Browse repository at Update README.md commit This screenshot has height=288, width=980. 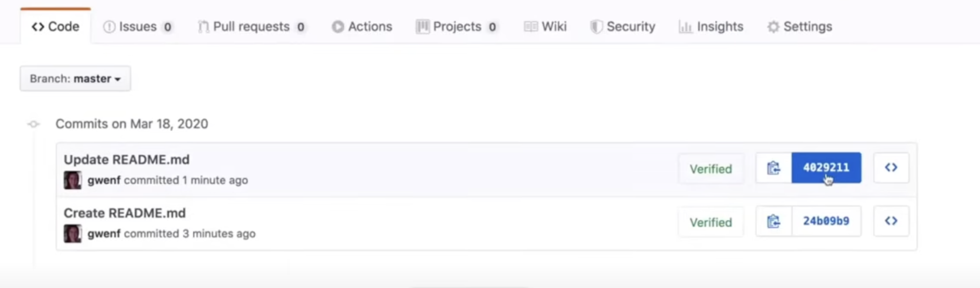pos(891,168)
